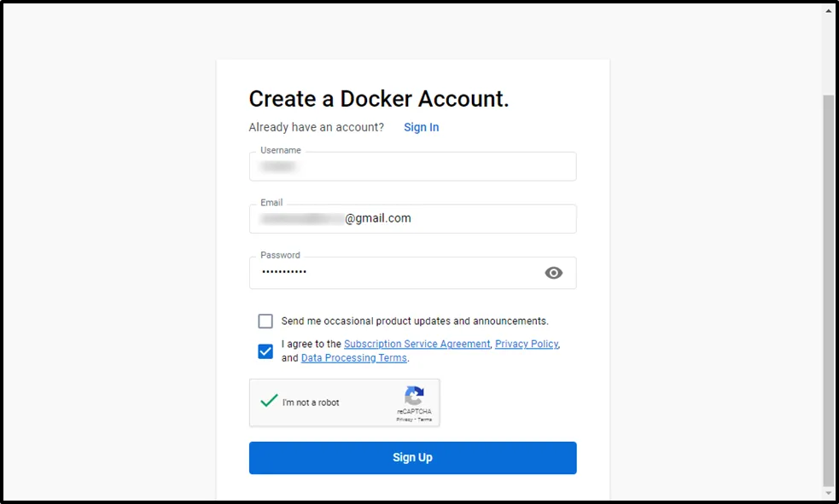Click the Create a Docker Account heading

(x=378, y=99)
